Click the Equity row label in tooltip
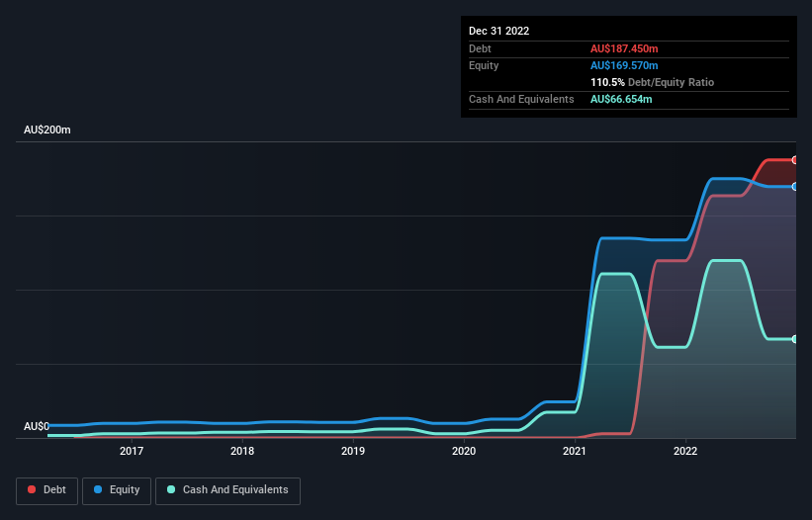 484,65
